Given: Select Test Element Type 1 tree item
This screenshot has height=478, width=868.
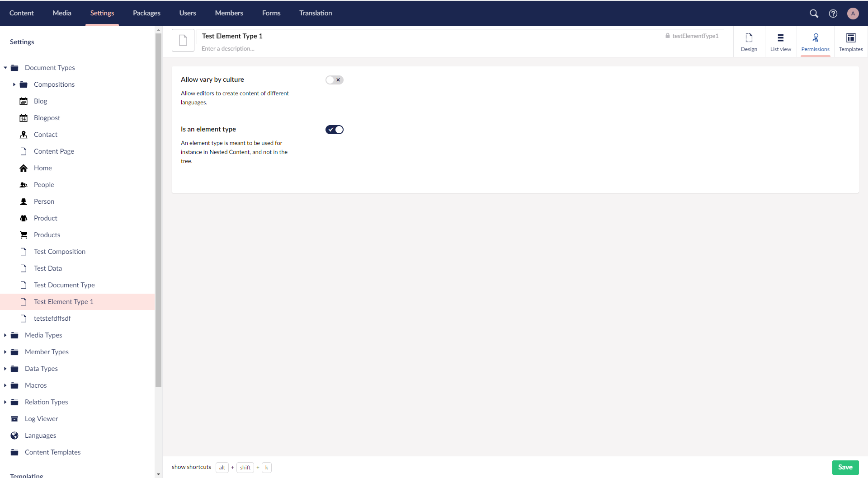Looking at the screenshot, I should pos(77,302).
